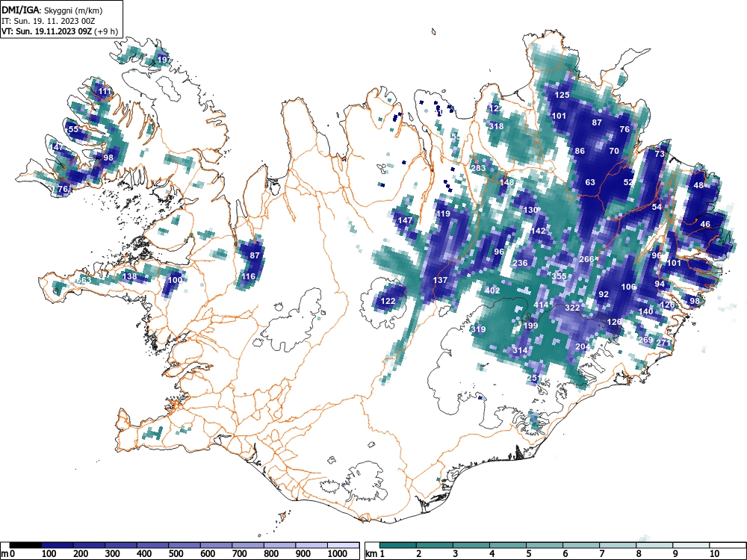Select the dark teal 1–2 km legend swatch
The width and height of the screenshot is (747, 560).
[x=398, y=545]
